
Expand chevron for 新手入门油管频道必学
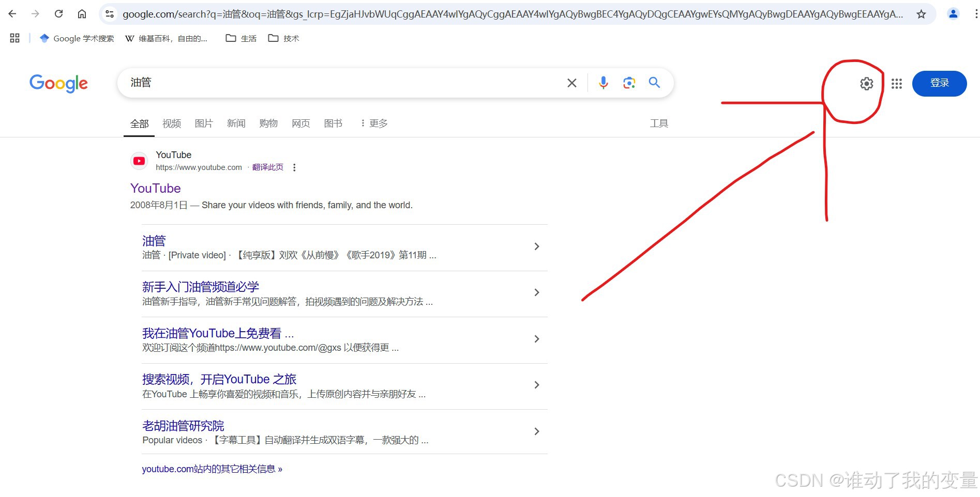coord(537,292)
